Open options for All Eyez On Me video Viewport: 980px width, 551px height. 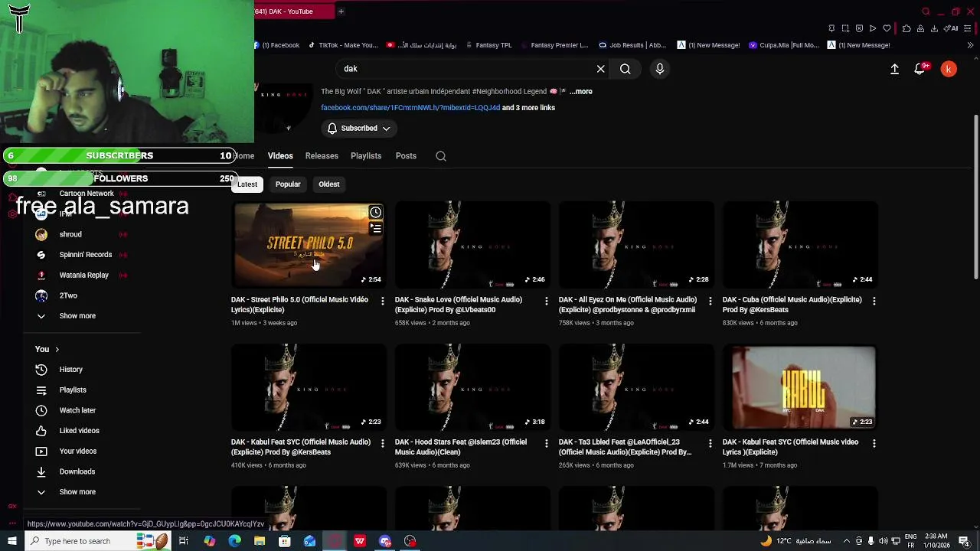(710, 302)
